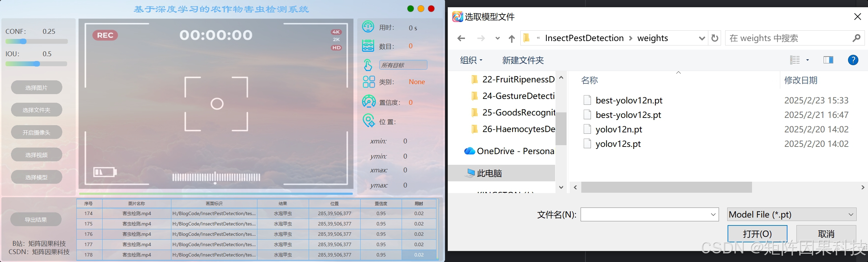Click the clock icon next to 用时

[368, 27]
